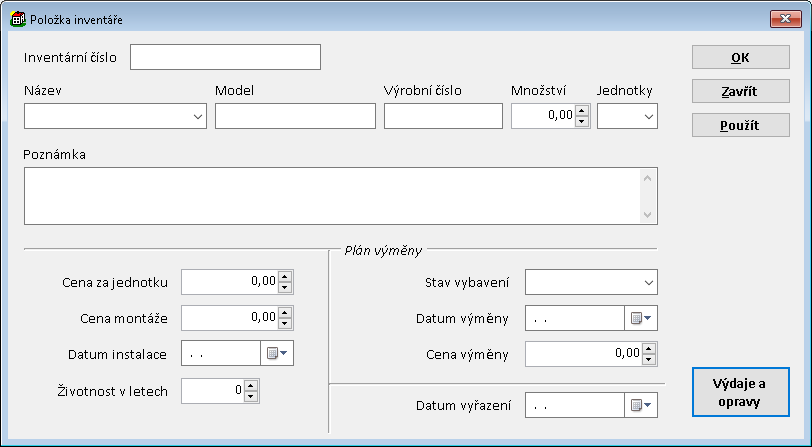Open the Datum výměny calendar picker
Image resolution: width=812 pixels, height=447 pixels.
click(640, 319)
